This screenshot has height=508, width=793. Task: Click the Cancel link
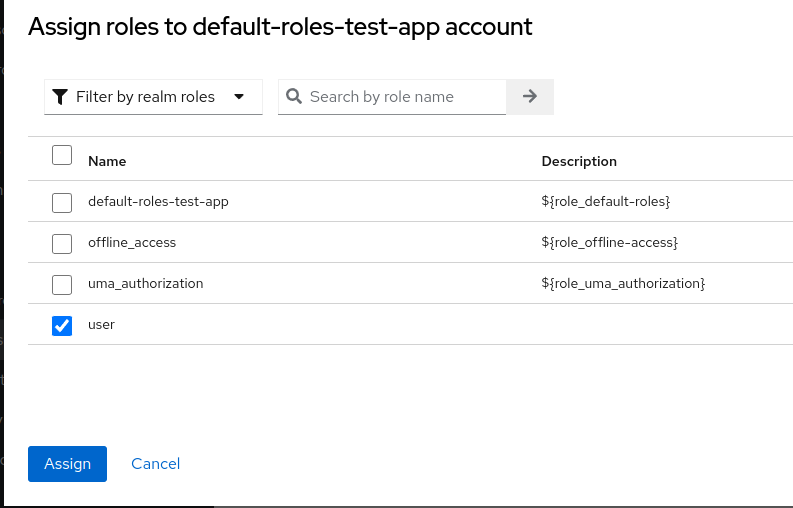tap(156, 464)
